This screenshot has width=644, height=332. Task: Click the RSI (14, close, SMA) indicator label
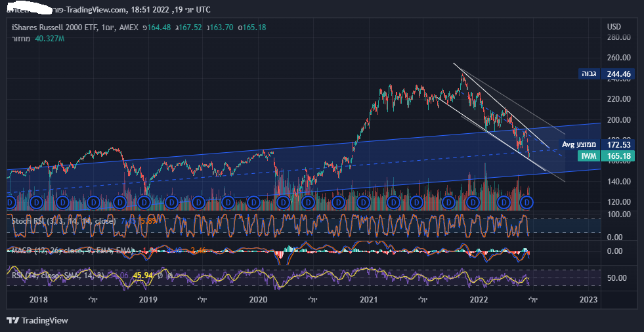[x=58, y=276]
